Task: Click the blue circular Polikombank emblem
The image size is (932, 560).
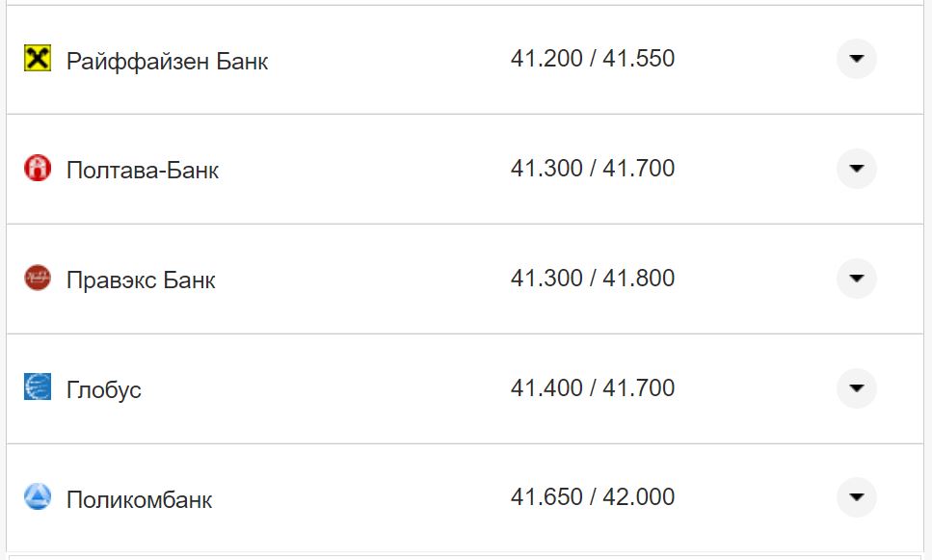Action: point(36,498)
